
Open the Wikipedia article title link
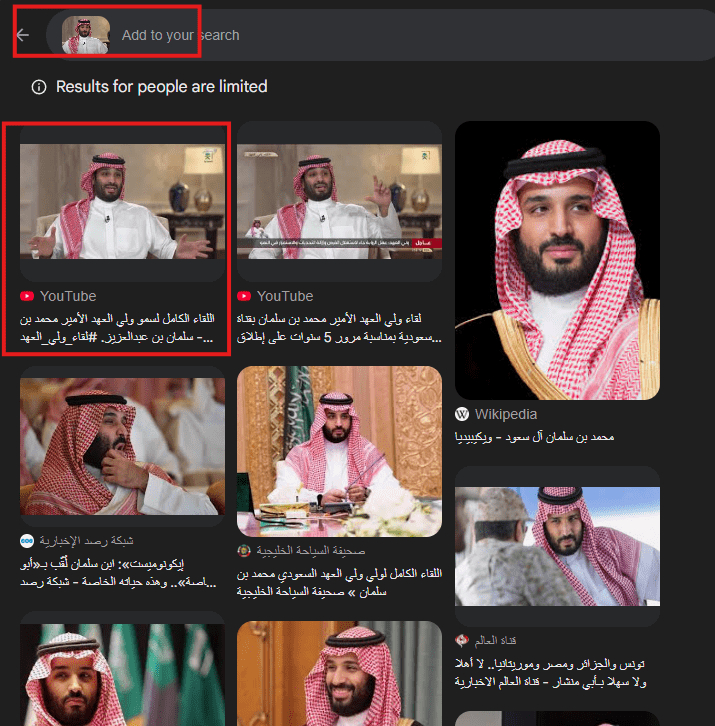tap(534, 437)
